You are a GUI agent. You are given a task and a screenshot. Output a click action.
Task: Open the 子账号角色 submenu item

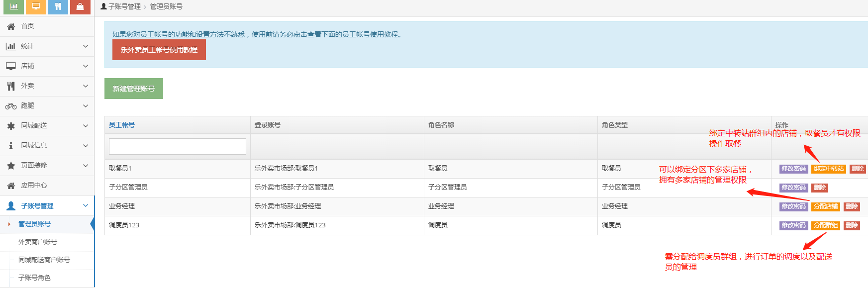[34, 278]
